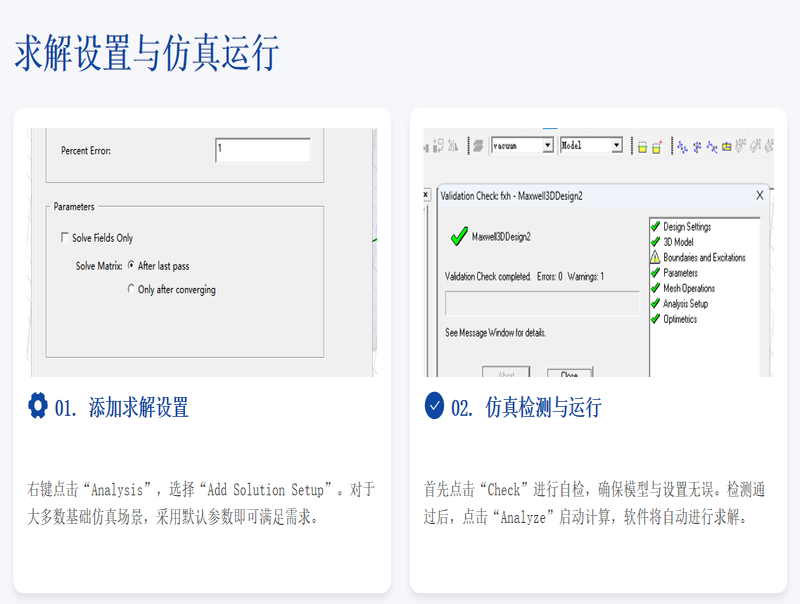
Task: Open the vacuum material dropdown
Action: pos(547,146)
